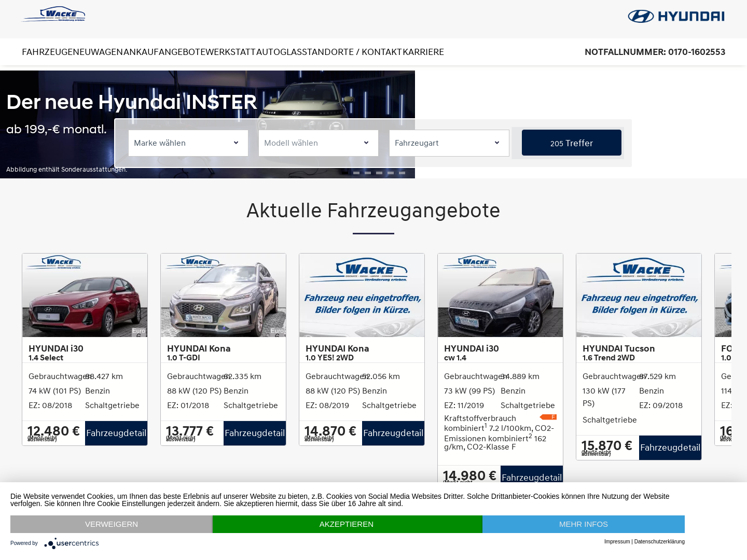Click Fahrzeugdetail for the 12.480 € i30
747x560 pixels.
point(116,433)
